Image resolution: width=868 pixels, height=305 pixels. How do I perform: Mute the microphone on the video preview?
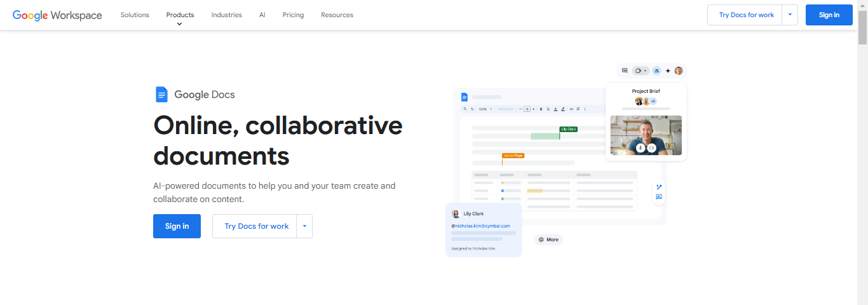641,148
